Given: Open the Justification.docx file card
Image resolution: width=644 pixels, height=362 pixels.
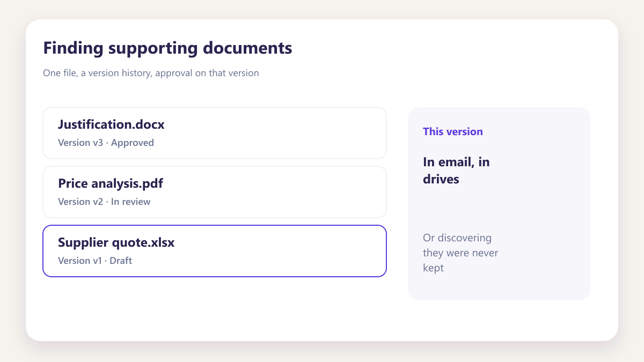Looking at the screenshot, I should click(215, 133).
